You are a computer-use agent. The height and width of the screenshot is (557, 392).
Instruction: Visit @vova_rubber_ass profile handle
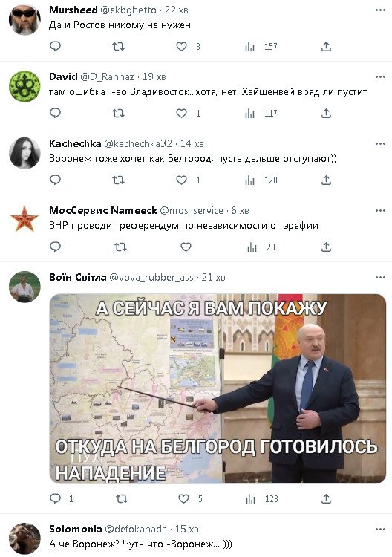tap(151, 277)
